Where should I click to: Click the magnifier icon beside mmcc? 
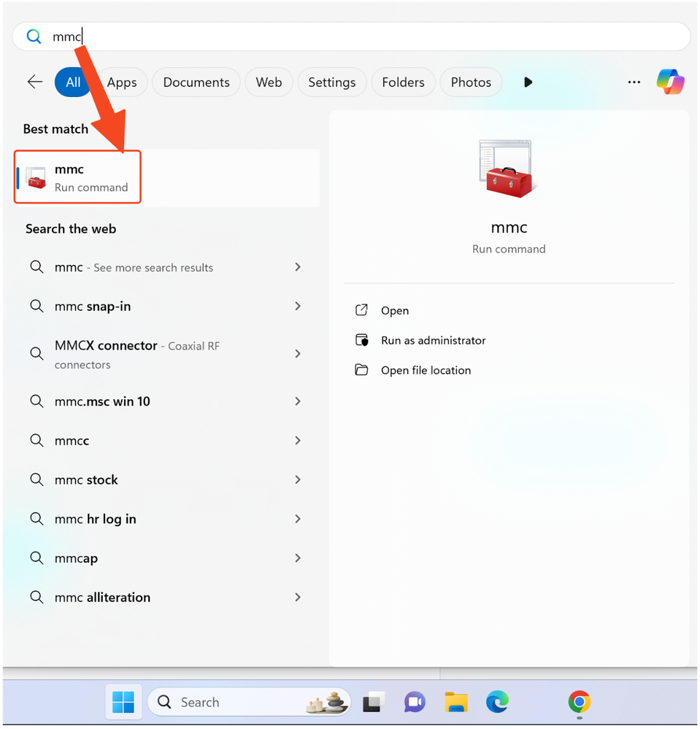(36, 440)
